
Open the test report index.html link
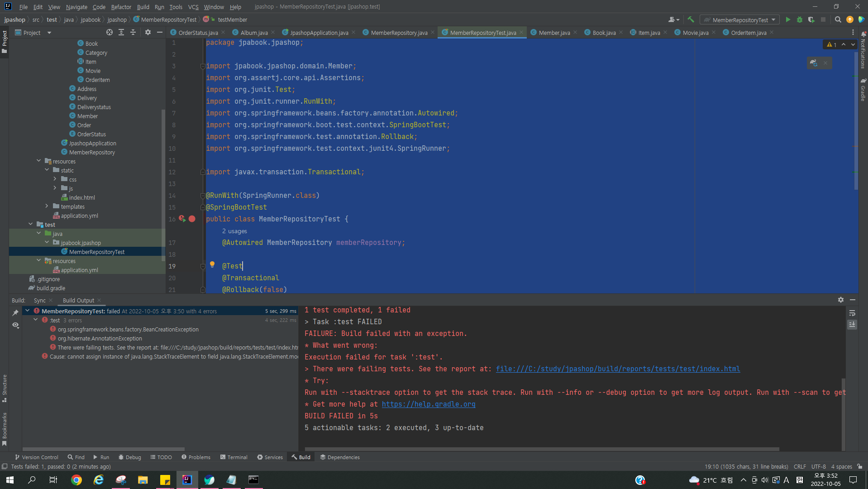[x=618, y=369]
